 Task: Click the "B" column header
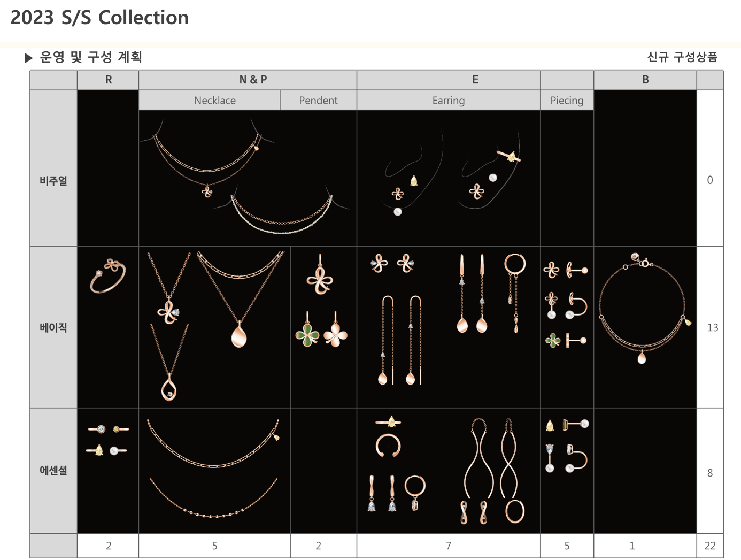(x=645, y=80)
